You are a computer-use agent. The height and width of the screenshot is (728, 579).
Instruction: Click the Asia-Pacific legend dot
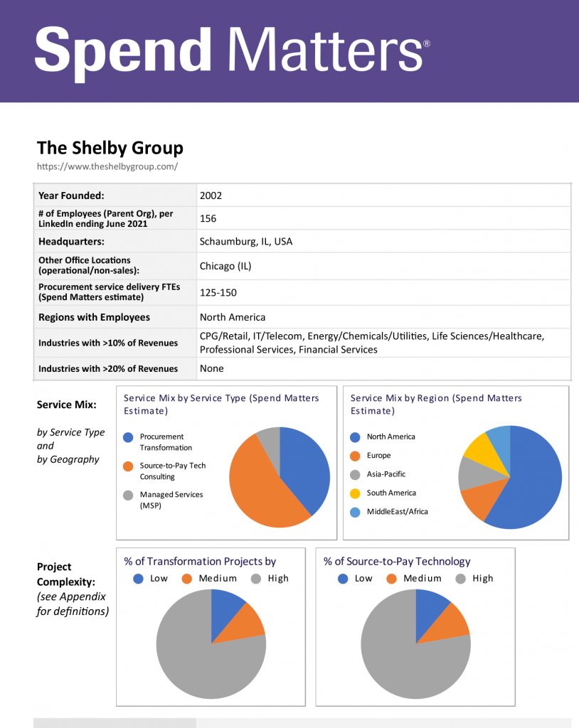pos(355,473)
